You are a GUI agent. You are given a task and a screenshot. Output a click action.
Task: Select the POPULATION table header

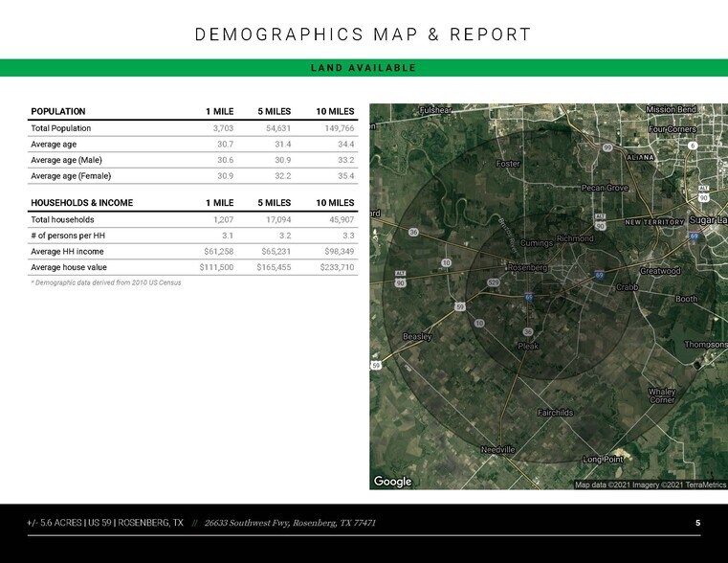point(58,111)
